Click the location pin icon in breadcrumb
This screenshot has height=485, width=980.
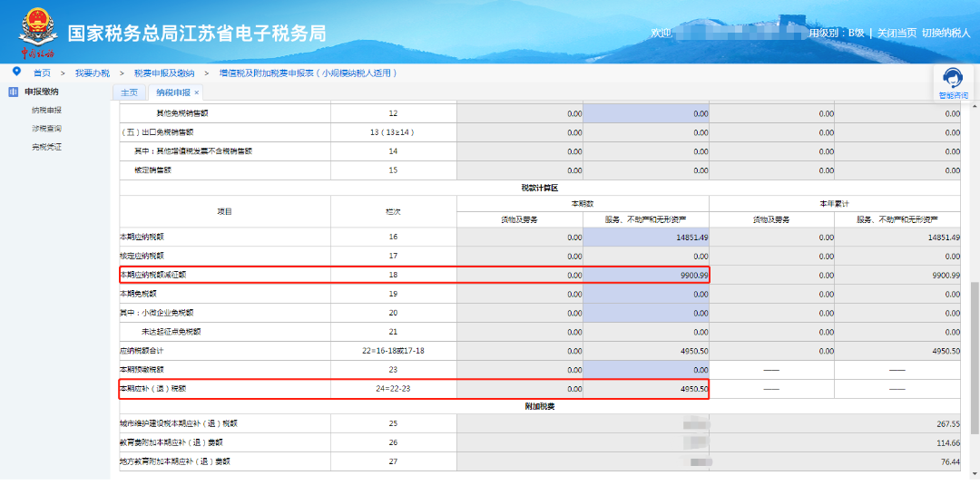(15, 72)
